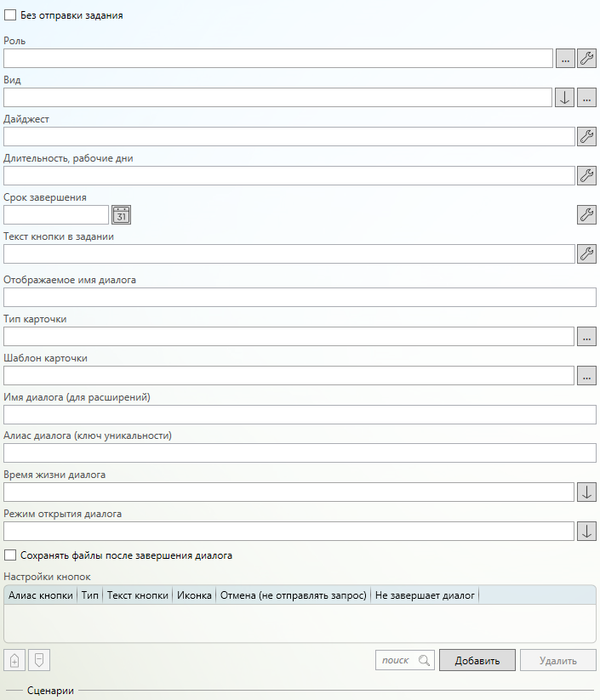Click the Алиас кнопки column header

click(x=40, y=595)
